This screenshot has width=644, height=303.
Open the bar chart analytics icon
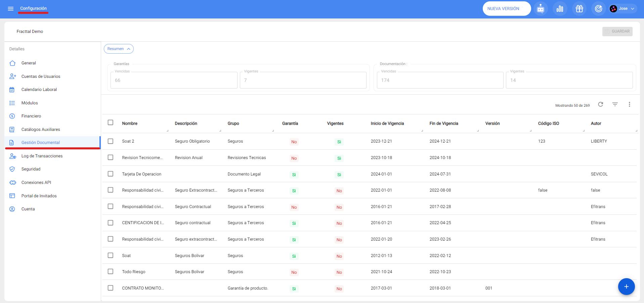[x=560, y=9]
